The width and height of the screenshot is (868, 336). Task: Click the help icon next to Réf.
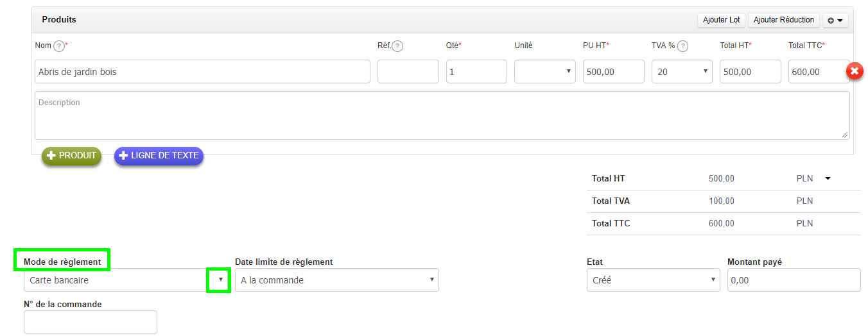(397, 46)
